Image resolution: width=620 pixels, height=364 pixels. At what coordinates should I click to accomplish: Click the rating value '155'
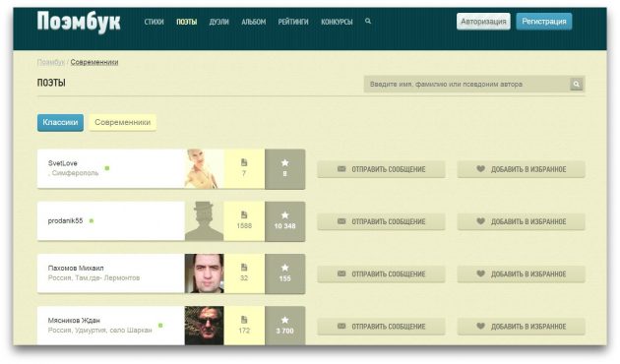click(x=284, y=278)
